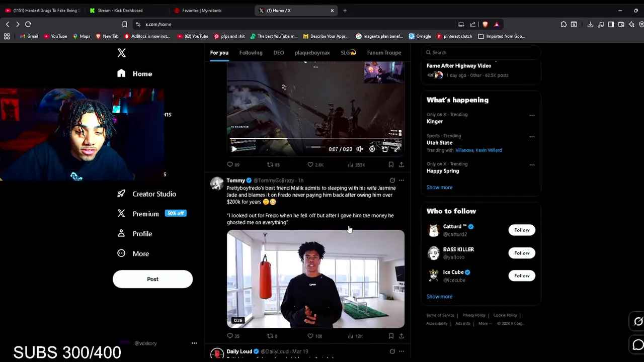This screenshot has width=644, height=362.
Task: Open Tommy's profile avatar
Action: coord(217,184)
